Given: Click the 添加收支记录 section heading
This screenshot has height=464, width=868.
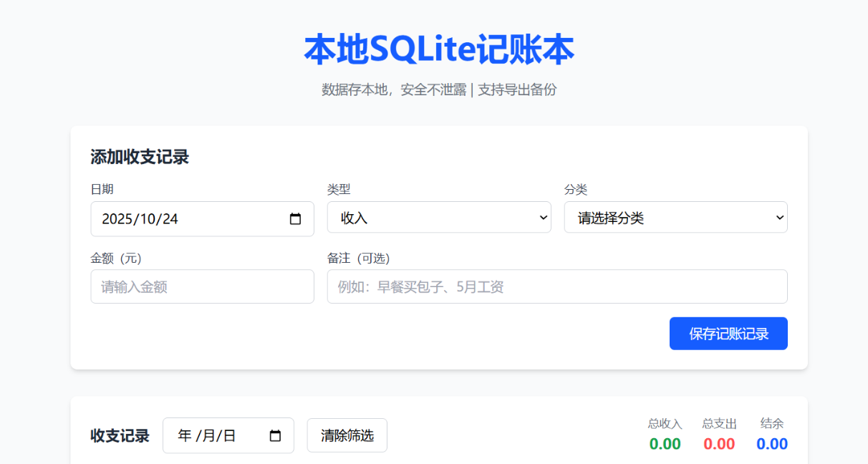Looking at the screenshot, I should 140,157.
